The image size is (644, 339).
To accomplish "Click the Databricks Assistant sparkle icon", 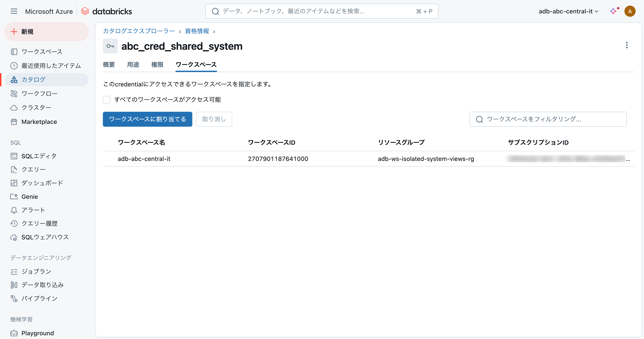I will (x=613, y=11).
